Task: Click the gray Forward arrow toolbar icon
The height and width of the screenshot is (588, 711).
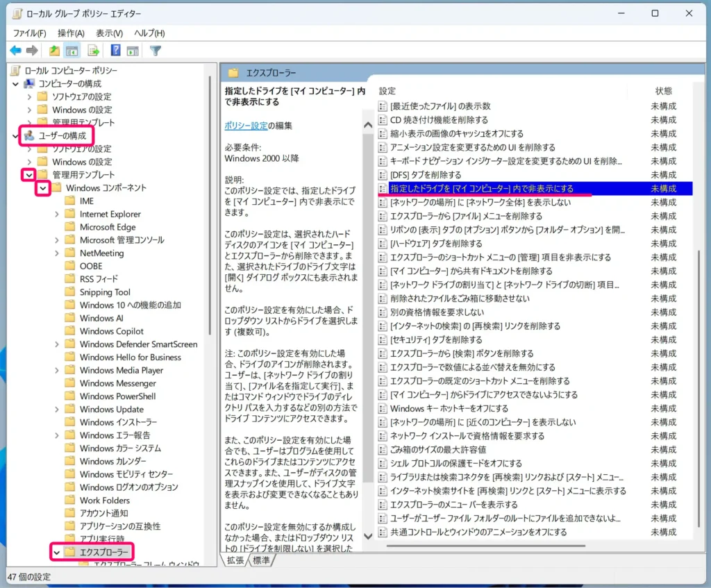Action: (32, 51)
